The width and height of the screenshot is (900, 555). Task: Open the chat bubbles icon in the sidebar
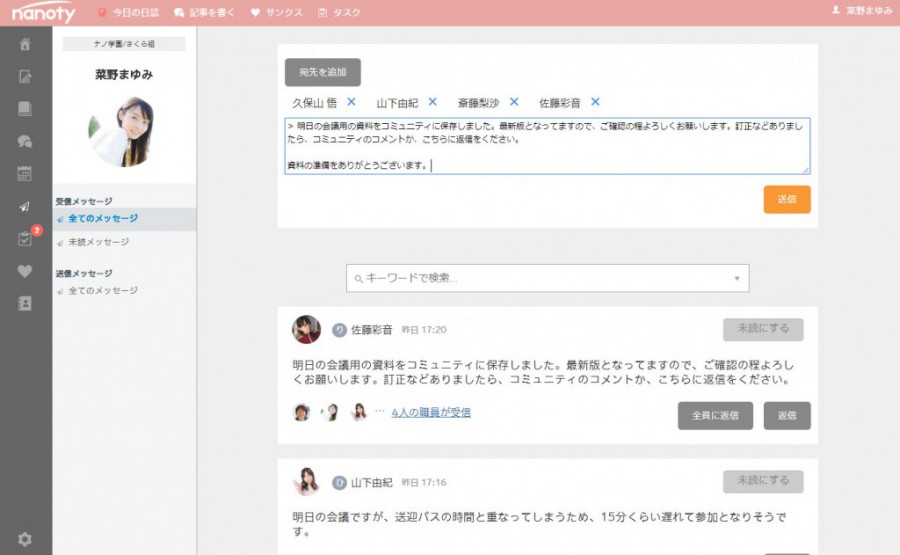pos(25,141)
